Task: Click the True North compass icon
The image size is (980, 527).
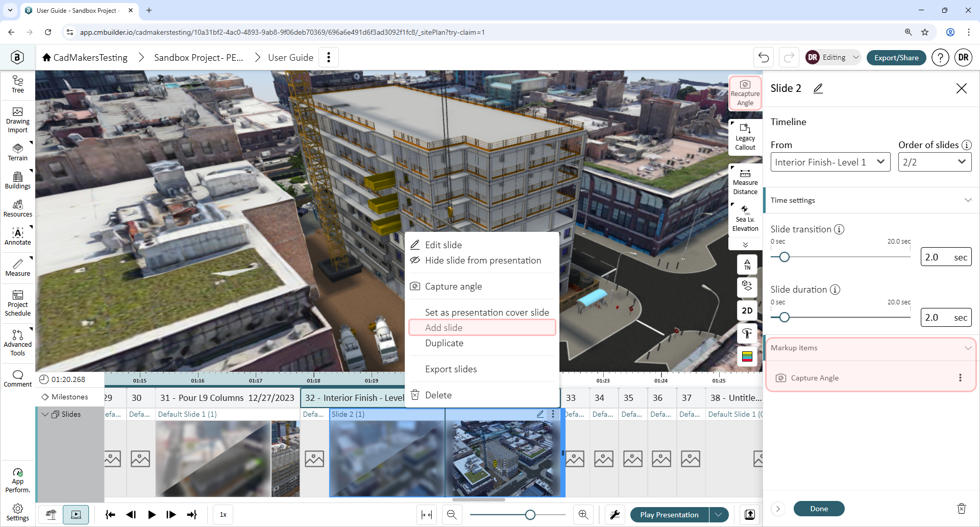Action: (x=747, y=265)
